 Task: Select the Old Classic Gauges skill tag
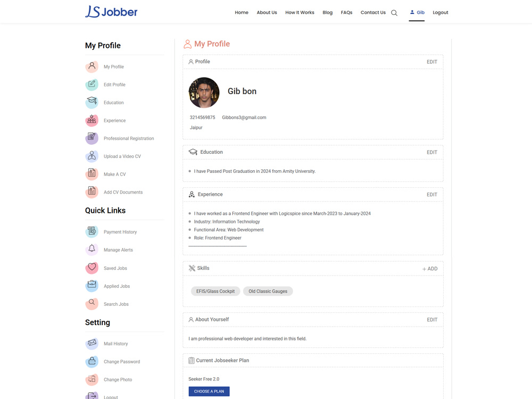(x=268, y=291)
